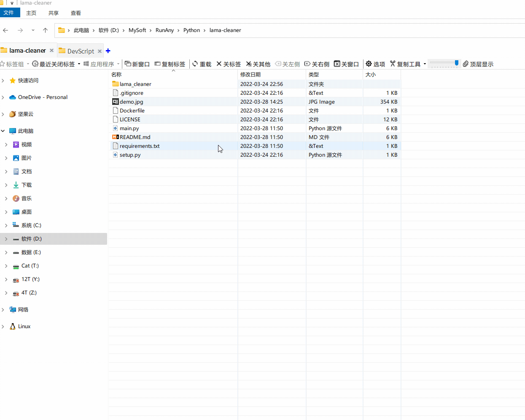Screen dimensions: 525x420
Task: Open the demo.jpg image file
Action: (131, 102)
